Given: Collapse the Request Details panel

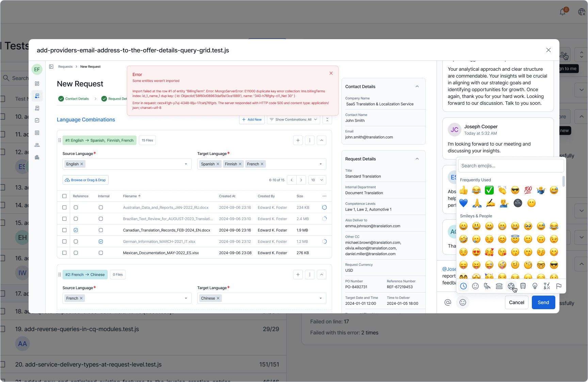Looking at the screenshot, I should (417, 159).
